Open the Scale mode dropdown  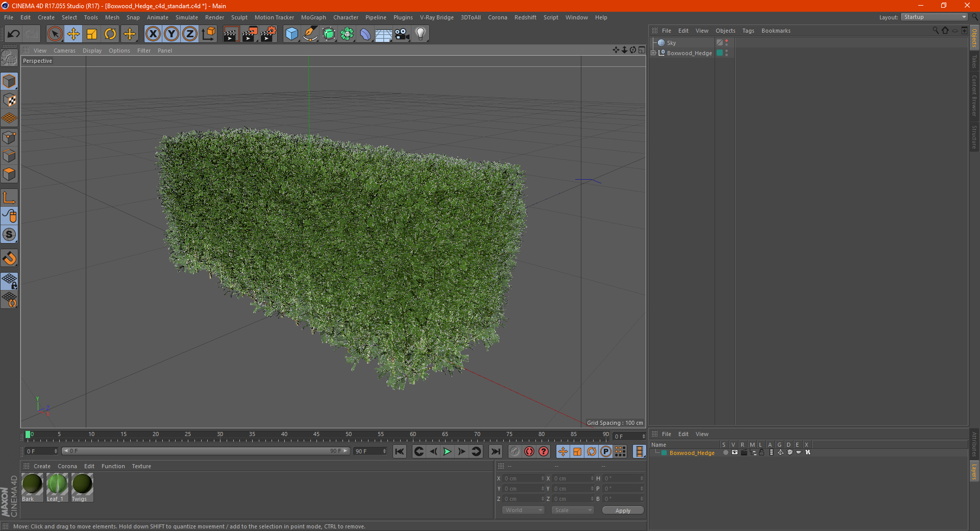(x=573, y=510)
